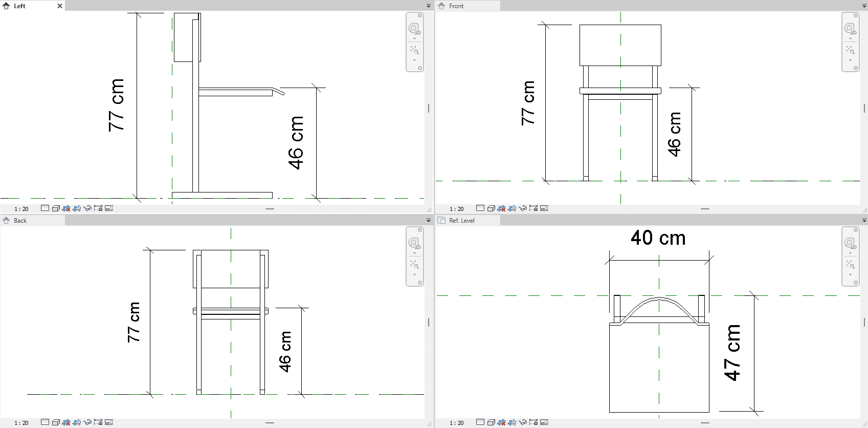Close the Left view tab
This screenshot has width=868, height=428.
(x=60, y=6)
